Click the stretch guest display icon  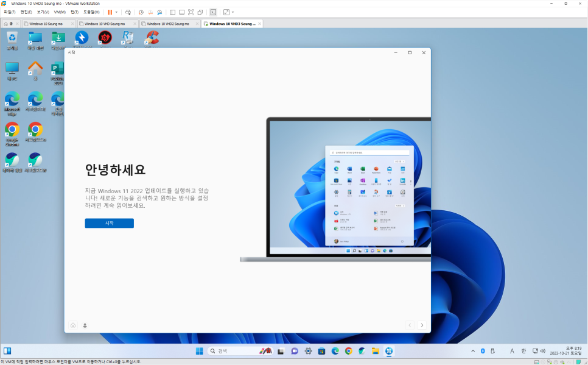click(226, 12)
